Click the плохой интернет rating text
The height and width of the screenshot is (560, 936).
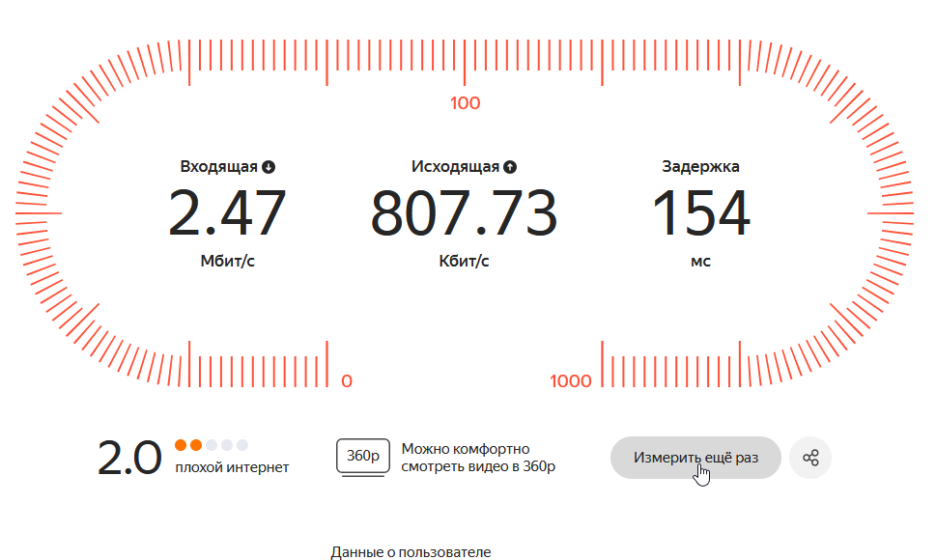(x=232, y=468)
